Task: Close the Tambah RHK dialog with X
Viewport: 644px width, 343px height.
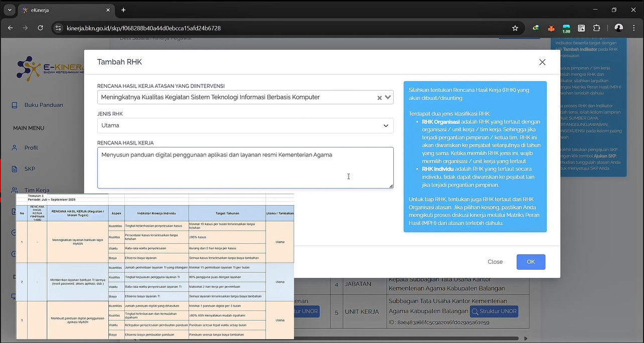Action: pyautogui.click(x=542, y=62)
